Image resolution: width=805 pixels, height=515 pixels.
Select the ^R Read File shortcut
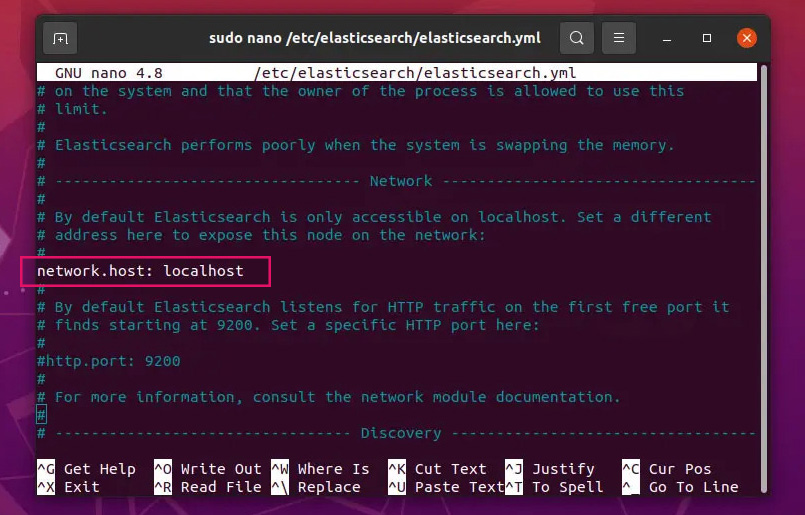207,487
